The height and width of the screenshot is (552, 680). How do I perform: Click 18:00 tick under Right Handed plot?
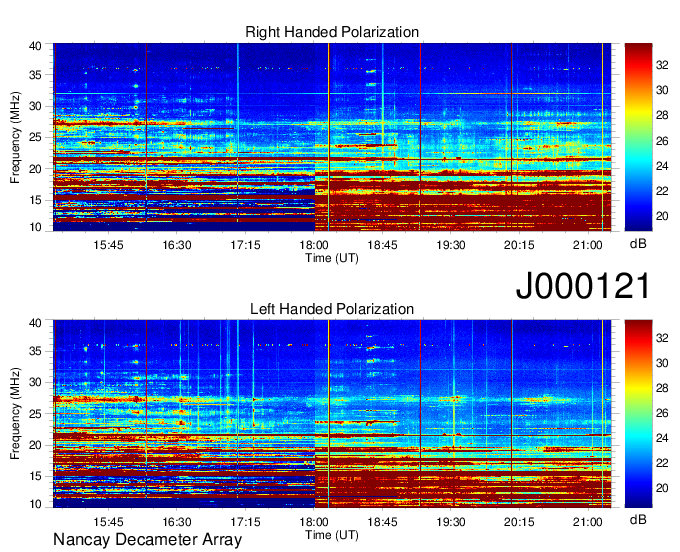click(x=314, y=245)
